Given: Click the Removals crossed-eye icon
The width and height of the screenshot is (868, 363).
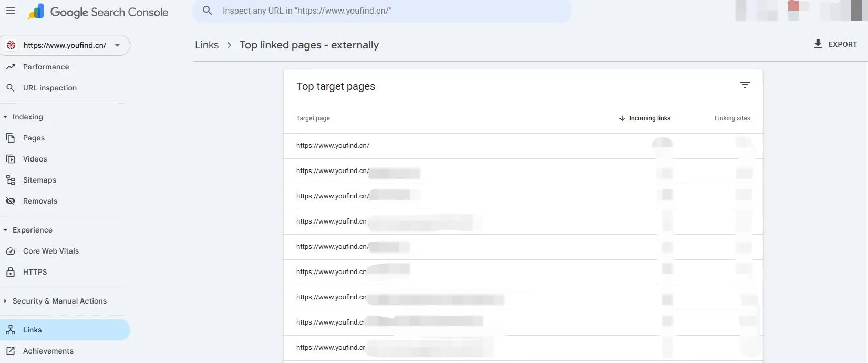Looking at the screenshot, I should pos(11,201).
